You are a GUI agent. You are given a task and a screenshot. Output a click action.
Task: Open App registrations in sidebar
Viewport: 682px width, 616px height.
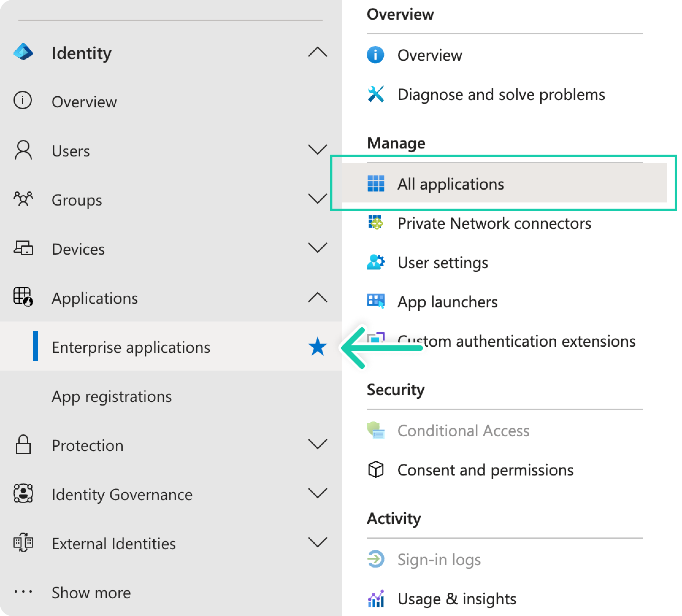pos(112,396)
